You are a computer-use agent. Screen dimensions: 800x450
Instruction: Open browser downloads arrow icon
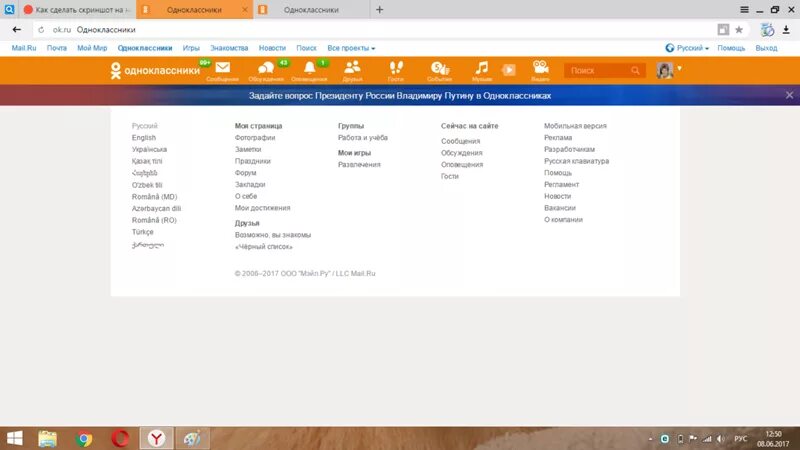pos(786,30)
